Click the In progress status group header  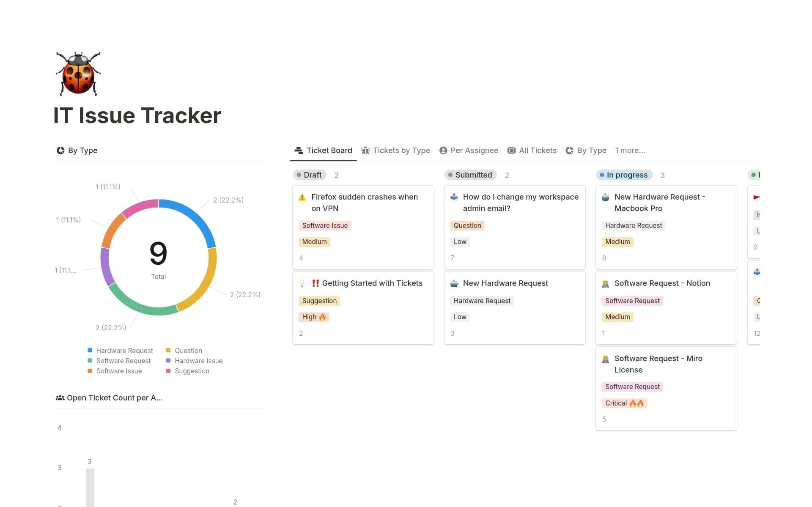tap(624, 175)
